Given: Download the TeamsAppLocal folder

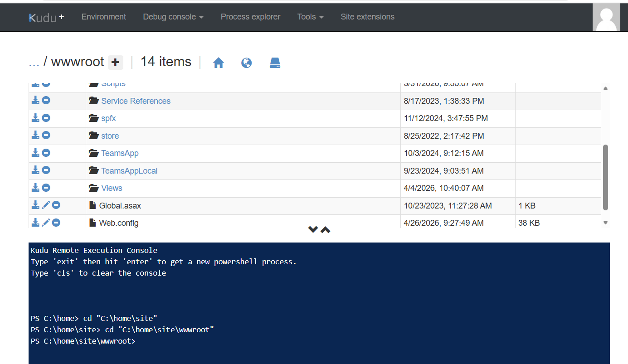Looking at the screenshot, I should pyautogui.click(x=35, y=170).
